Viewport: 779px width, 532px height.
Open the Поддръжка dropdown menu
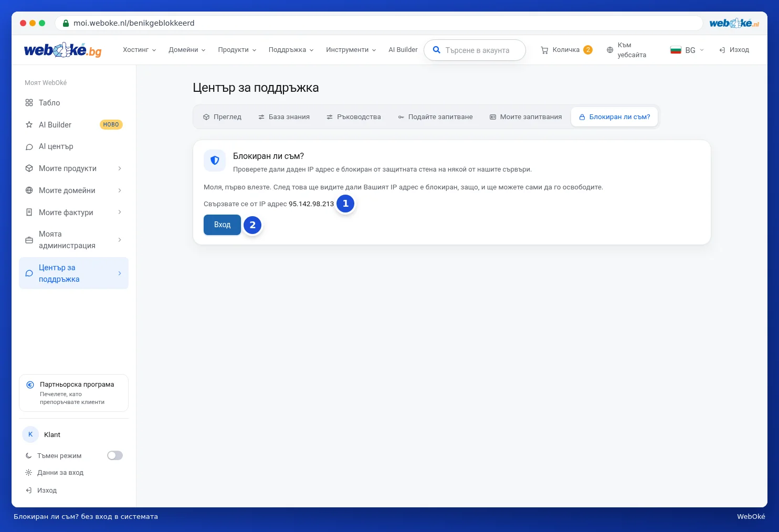(x=291, y=50)
